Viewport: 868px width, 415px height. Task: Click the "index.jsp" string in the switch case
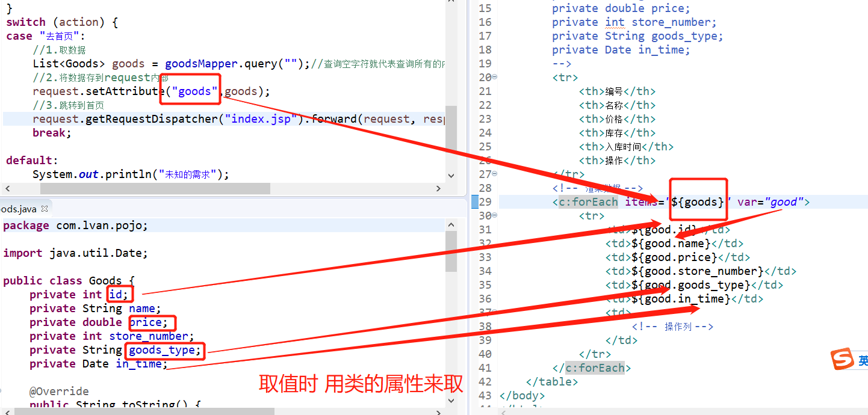(261, 118)
